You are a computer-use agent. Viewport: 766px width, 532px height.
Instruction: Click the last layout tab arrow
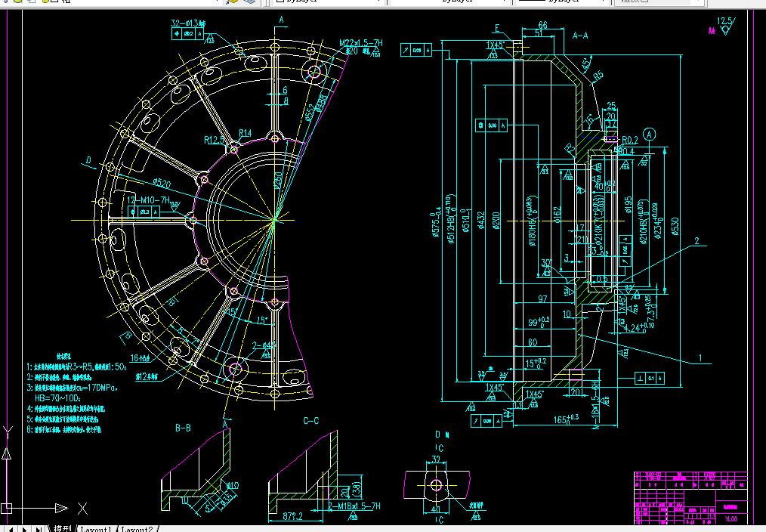[39, 529]
